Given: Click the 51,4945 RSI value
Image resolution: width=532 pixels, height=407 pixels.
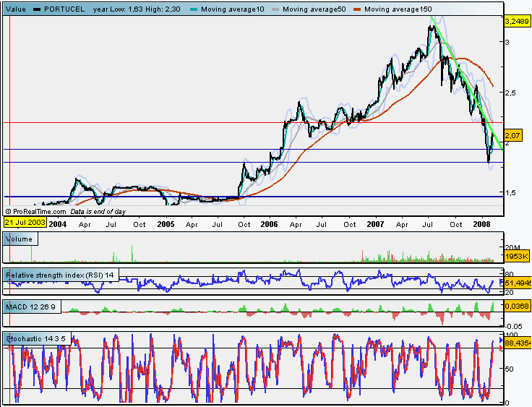Looking at the screenshot, I should pos(518,283).
